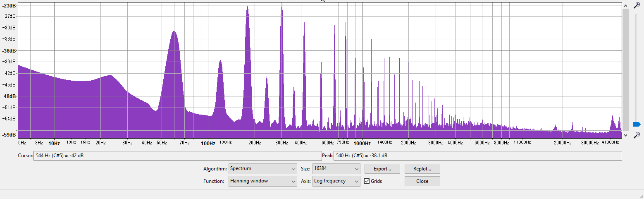Click the Cursor readout field
The image size is (644, 199).
(x=177, y=156)
